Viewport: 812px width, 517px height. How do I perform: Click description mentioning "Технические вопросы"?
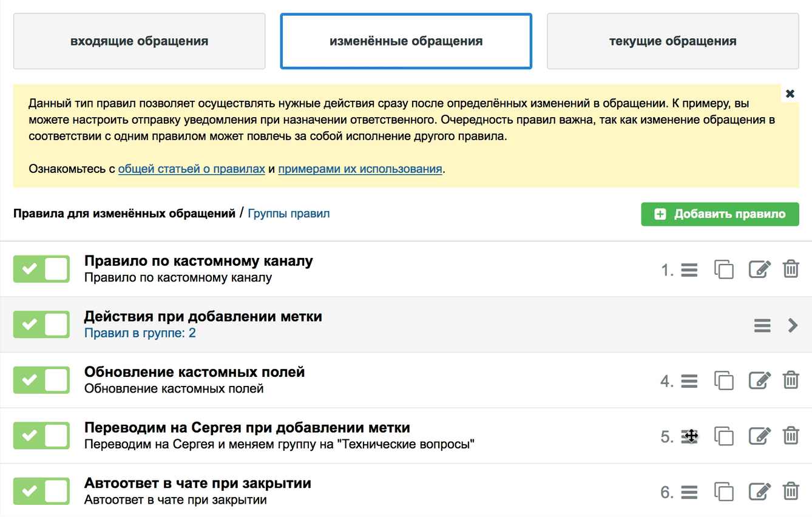tap(279, 444)
